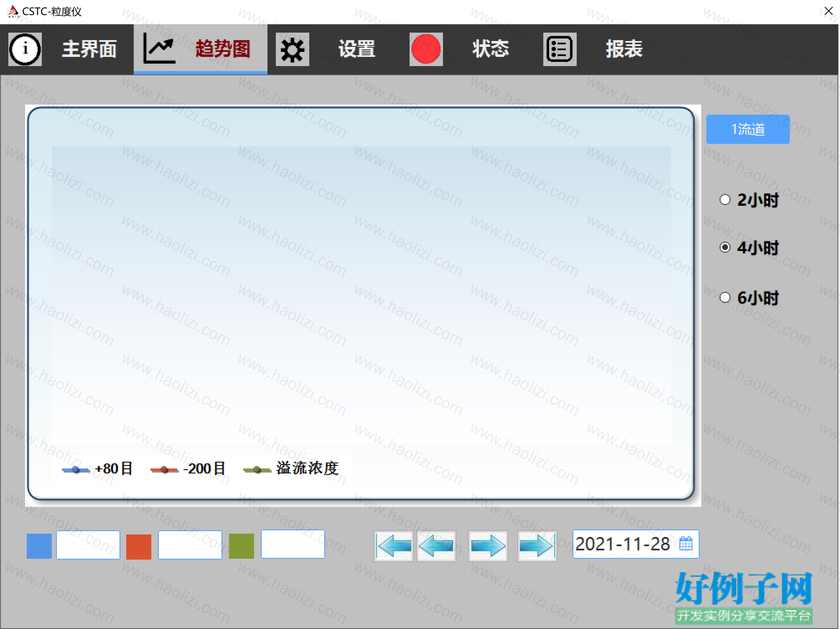Go to next page with right arrow

[488, 546]
